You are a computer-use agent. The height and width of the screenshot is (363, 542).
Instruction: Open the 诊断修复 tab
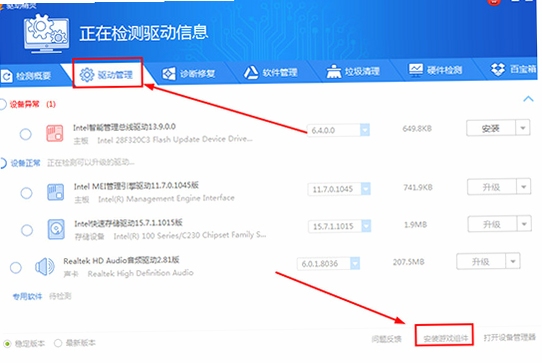pos(189,73)
